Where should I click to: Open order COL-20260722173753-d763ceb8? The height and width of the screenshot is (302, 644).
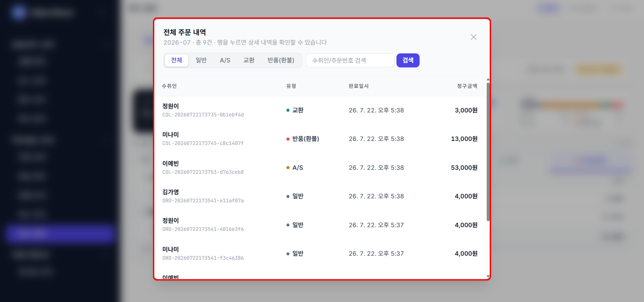pyautogui.click(x=320, y=168)
